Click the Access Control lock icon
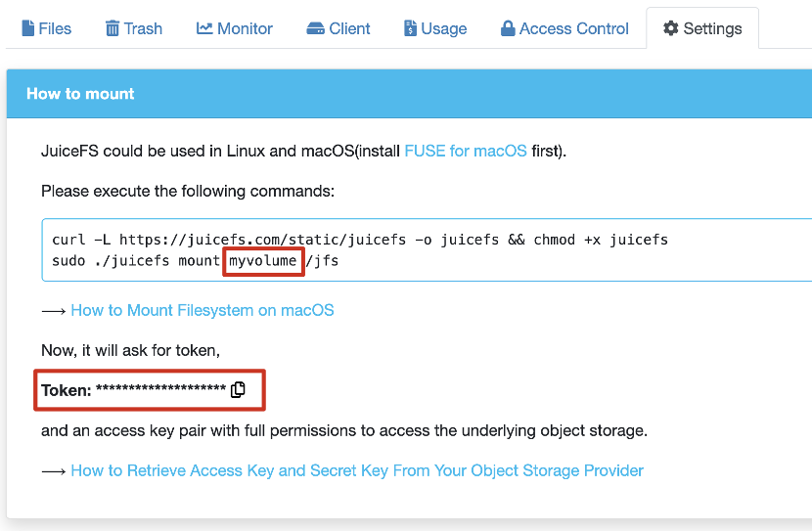 [508, 28]
